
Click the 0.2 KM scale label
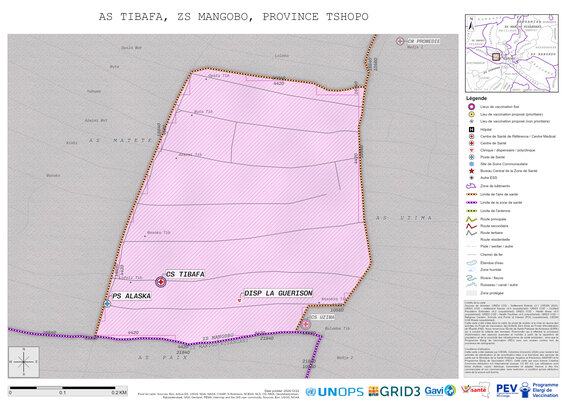coord(119,392)
